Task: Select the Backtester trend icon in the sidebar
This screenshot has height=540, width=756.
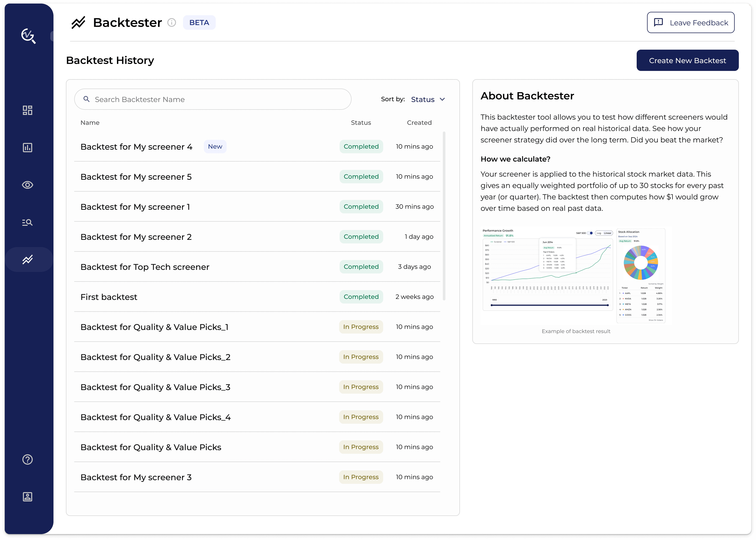Action: point(27,259)
